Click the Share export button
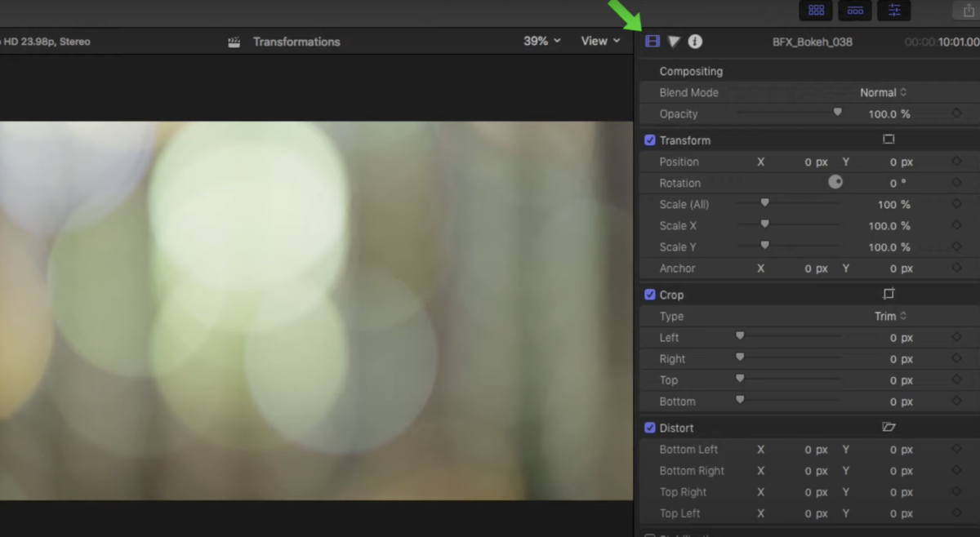This screenshot has width=980, height=537. (x=969, y=11)
